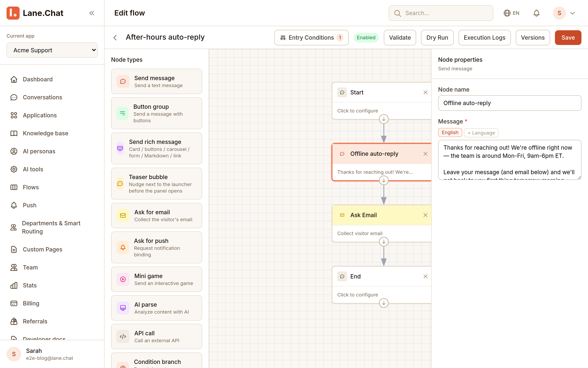The image size is (588, 368).
Task: Toggle the Enabled status badge
Action: (366, 37)
